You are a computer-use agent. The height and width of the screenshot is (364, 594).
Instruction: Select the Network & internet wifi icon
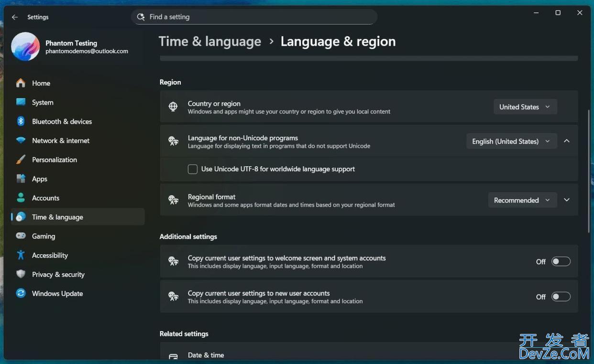(21, 140)
